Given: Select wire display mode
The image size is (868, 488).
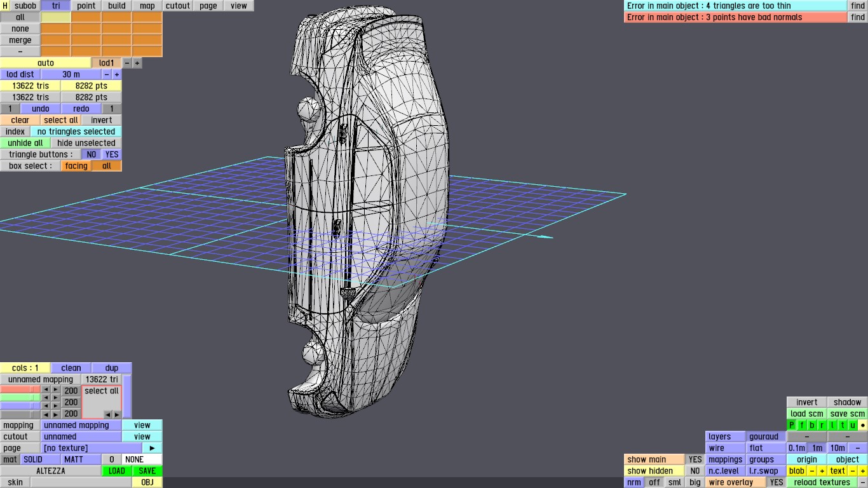Looking at the screenshot, I should [726, 448].
